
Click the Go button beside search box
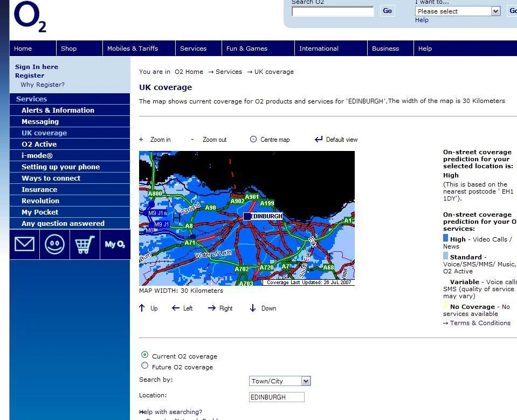(x=388, y=11)
